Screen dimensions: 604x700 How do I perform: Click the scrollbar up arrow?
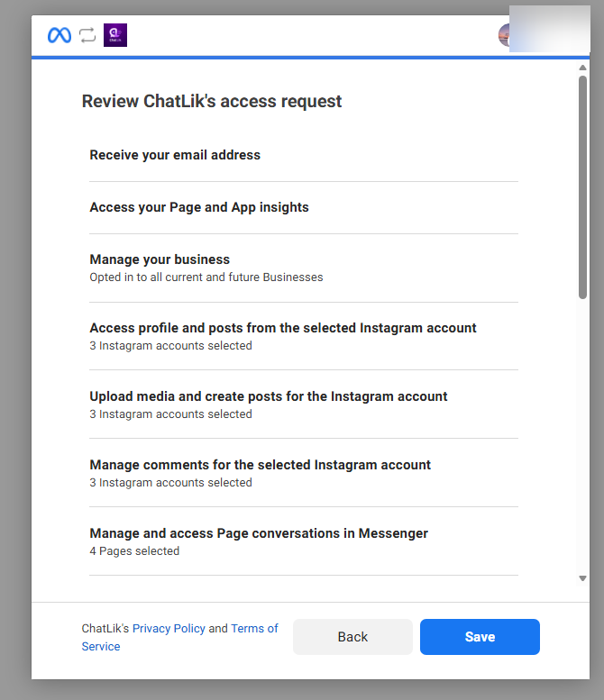582,68
